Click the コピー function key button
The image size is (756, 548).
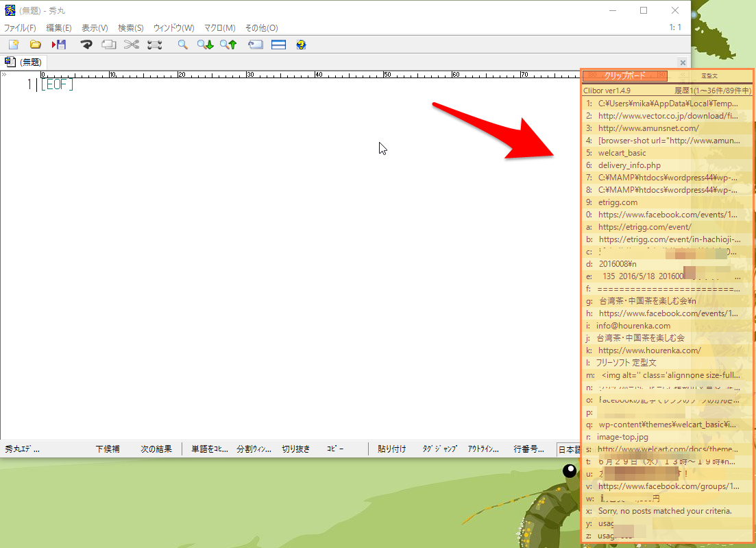335,449
